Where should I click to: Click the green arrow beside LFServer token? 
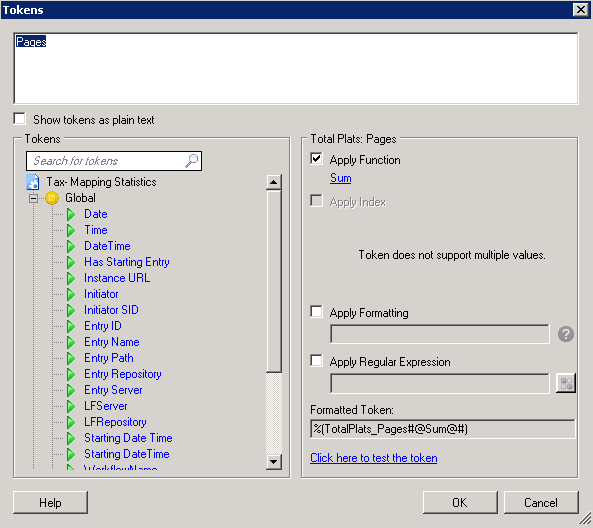tap(71, 406)
